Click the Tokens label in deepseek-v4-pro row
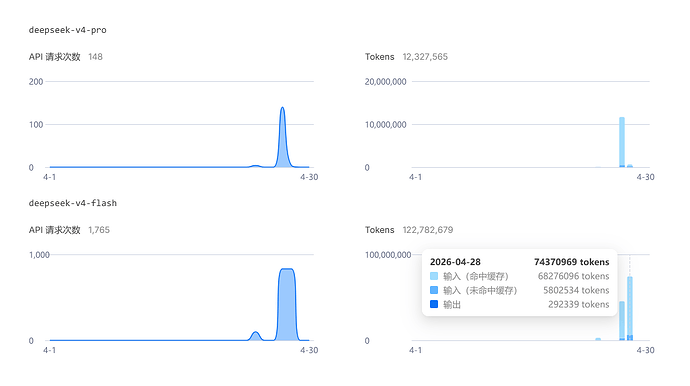Image resolution: width=690 pixels, height=386 pixels. coord(379,57)
